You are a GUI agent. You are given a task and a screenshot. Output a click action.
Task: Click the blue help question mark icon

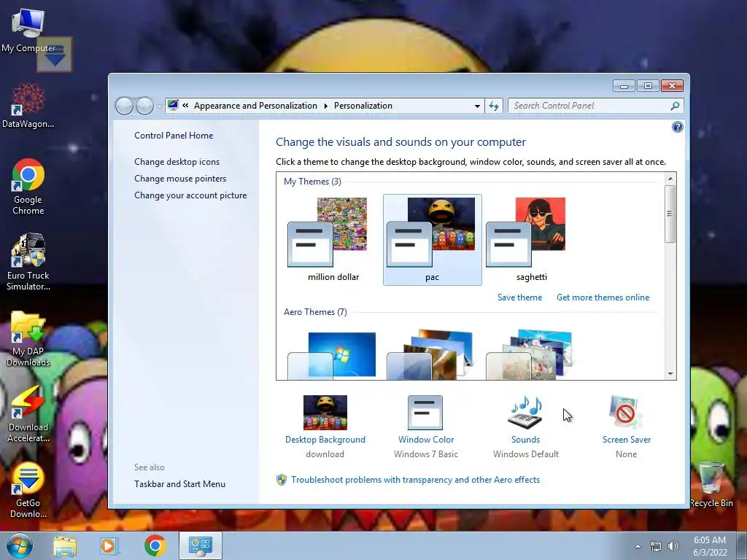coord(678,127)
